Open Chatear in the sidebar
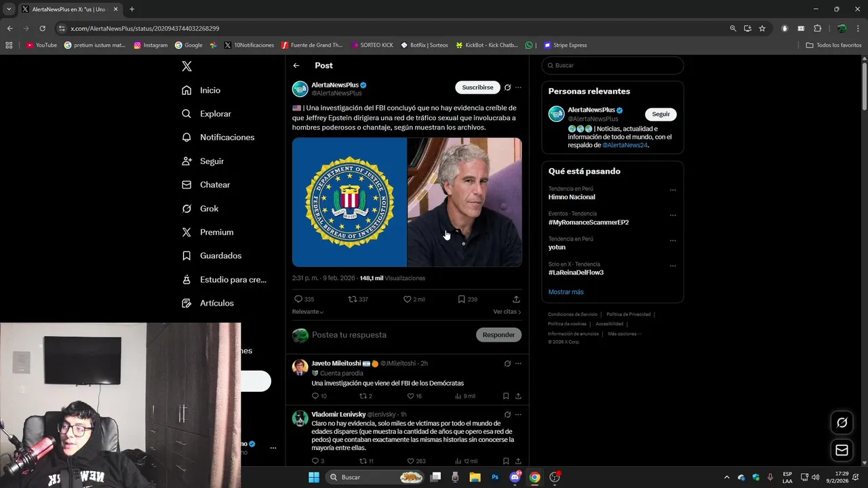 206,184
